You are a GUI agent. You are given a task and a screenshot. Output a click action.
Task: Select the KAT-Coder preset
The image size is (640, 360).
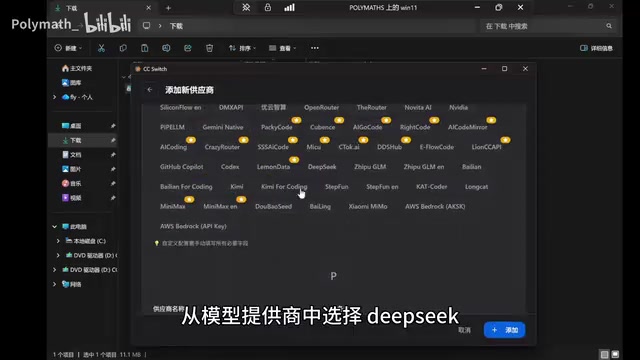pyautogui.click(x=431, y=187)
